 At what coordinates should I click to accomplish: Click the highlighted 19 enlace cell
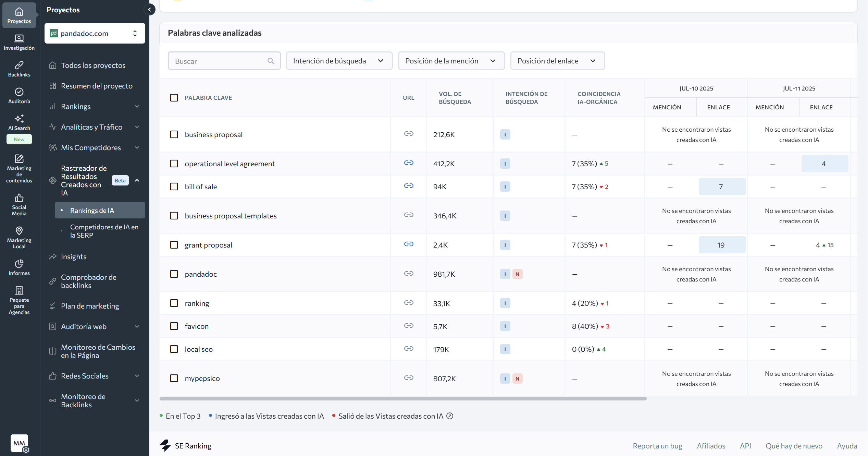tap(722, 245)
